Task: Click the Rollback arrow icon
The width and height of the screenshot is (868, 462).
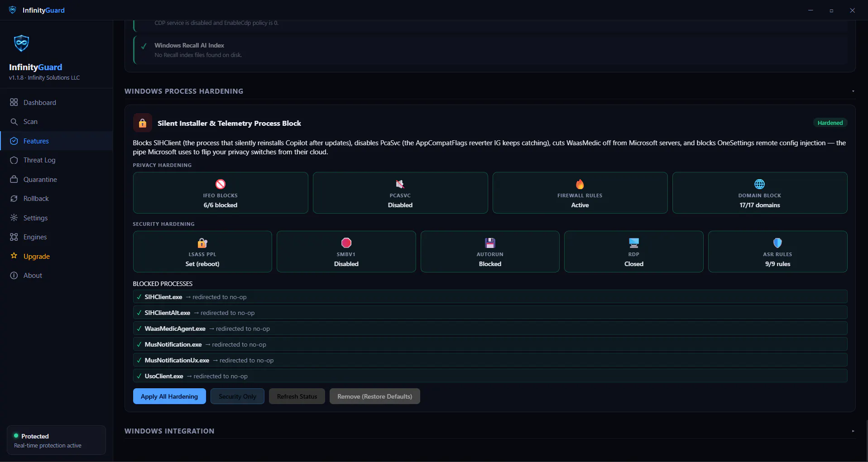Action: click(x=14, y=199)
